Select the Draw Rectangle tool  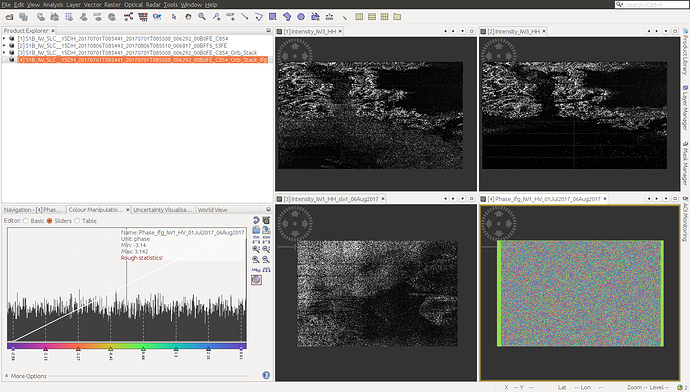tap(272, 17)
